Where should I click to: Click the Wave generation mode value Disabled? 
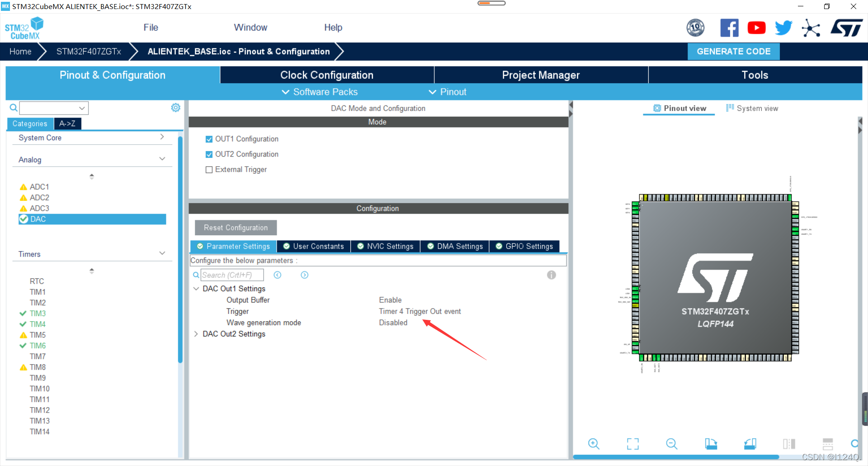click(x=393, y=323)
